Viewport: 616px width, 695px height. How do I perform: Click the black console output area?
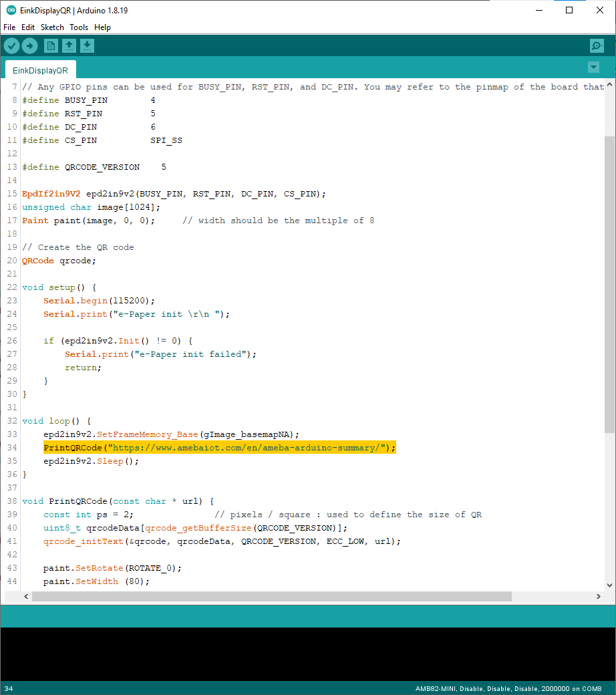coord(307,654)
